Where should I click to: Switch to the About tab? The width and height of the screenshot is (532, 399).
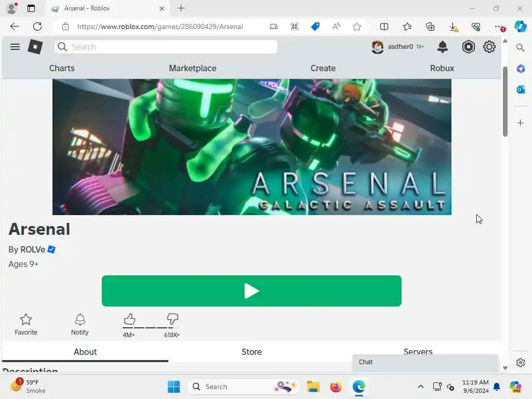[85, 352]
